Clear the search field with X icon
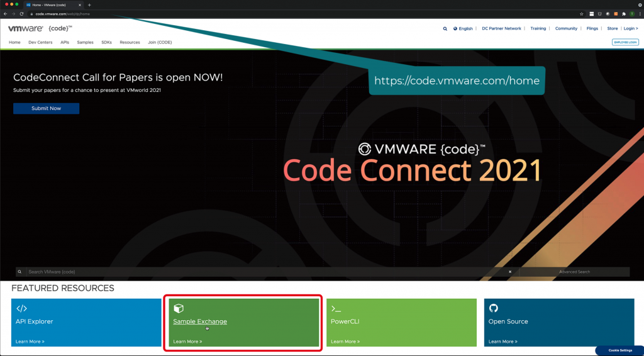Screen dimensions: 644x356 [510, 272]
